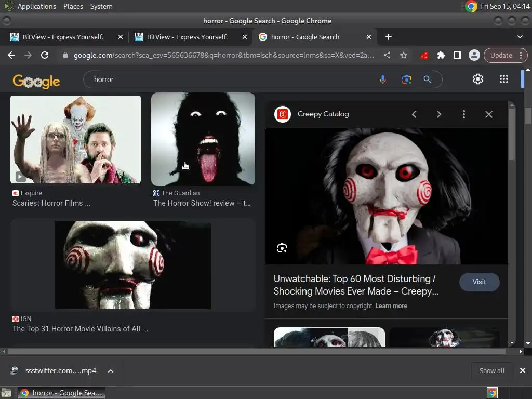
Task: Click Show all downloads
Action: pos(491,371)
